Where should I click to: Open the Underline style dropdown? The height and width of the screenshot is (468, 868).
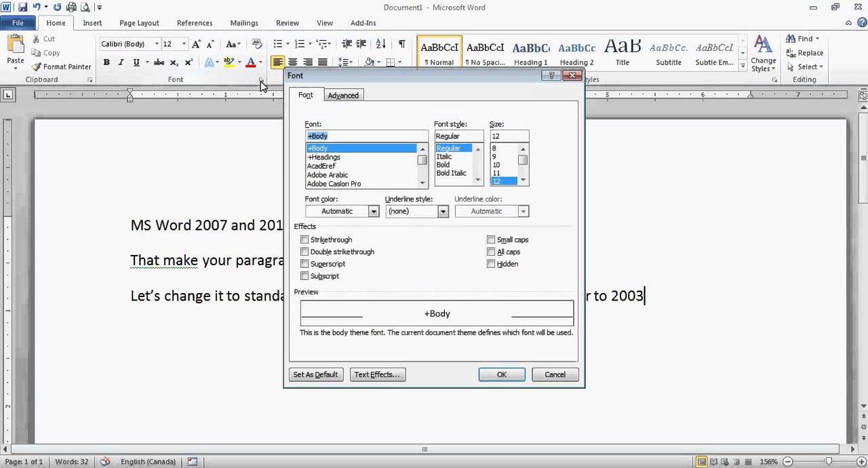pos(443,212)
